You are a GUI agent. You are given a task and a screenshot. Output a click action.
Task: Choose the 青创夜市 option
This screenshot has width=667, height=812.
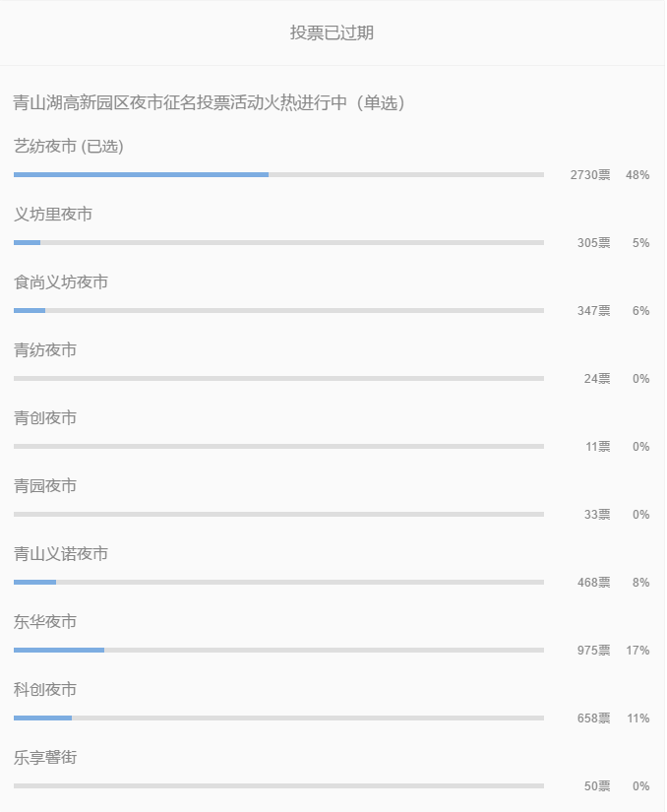(x=45, y=418)
